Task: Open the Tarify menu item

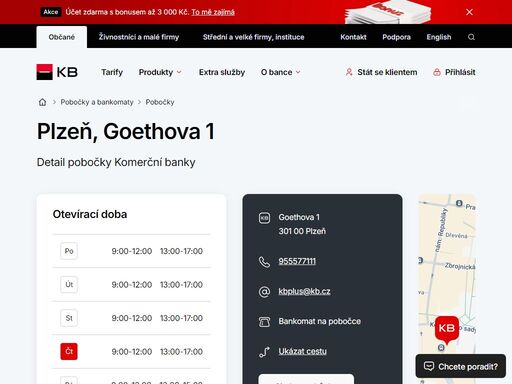Action: tap(112, 72)
